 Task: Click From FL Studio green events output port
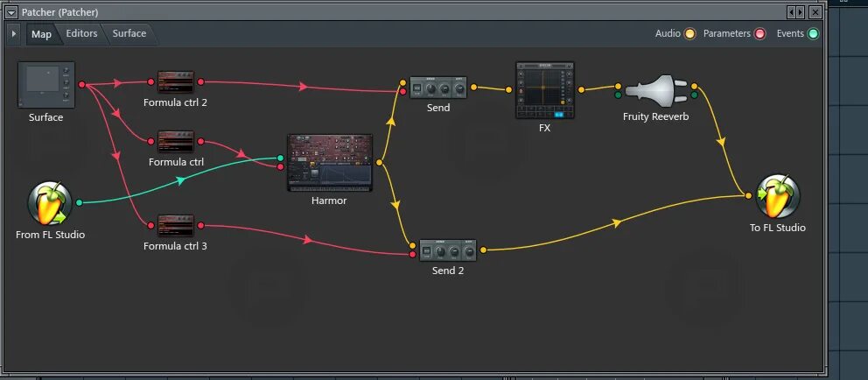[x=79, y=203]
